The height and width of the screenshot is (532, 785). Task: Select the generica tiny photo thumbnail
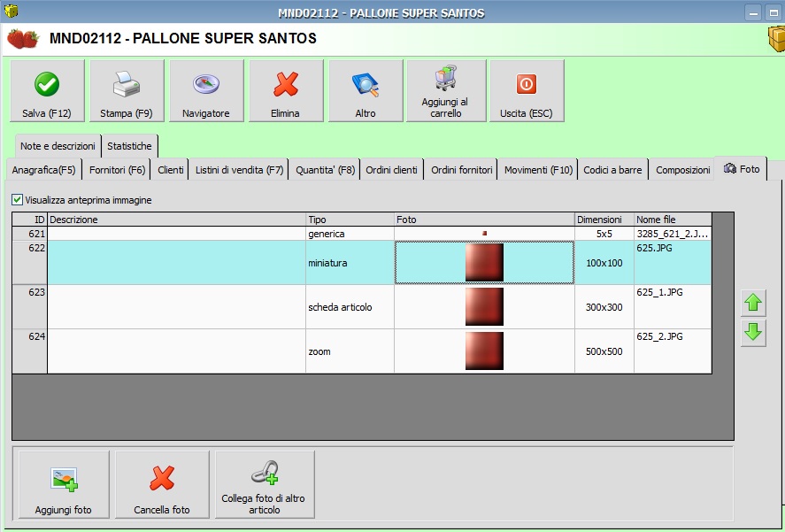coord(484,234)
